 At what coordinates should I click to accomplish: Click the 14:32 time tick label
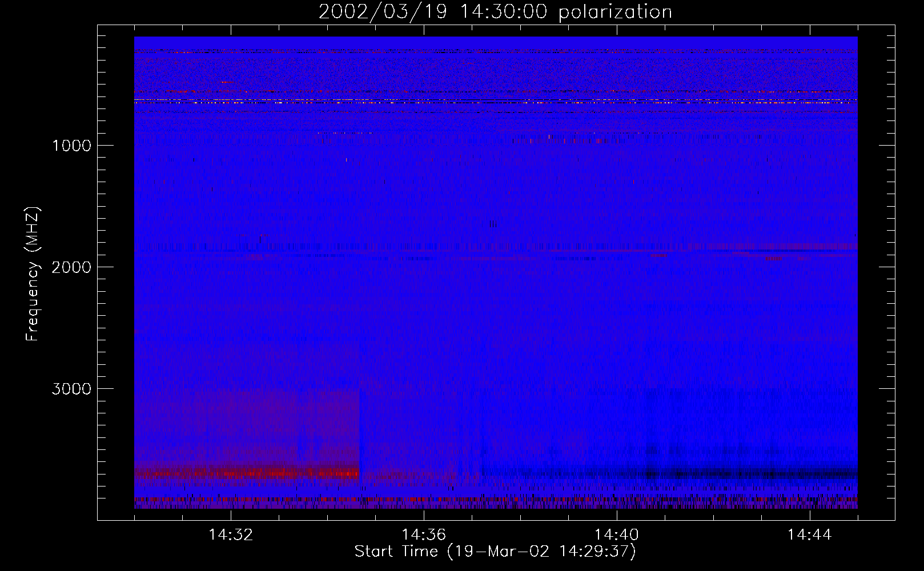pos(231,535)
